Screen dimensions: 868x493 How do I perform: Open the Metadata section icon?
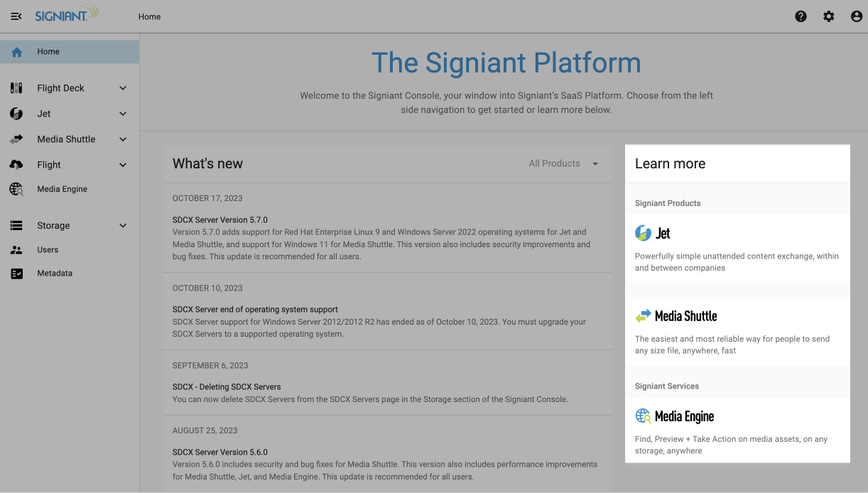pos(16,273)
